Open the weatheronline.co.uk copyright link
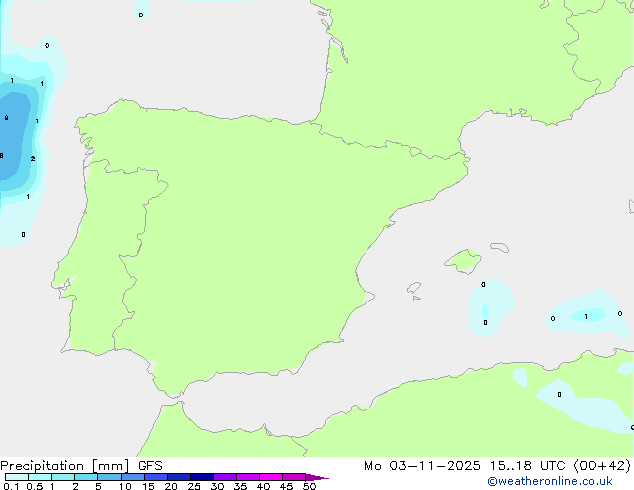This screenshot has width=634, height=490. (x=550, y=481)
